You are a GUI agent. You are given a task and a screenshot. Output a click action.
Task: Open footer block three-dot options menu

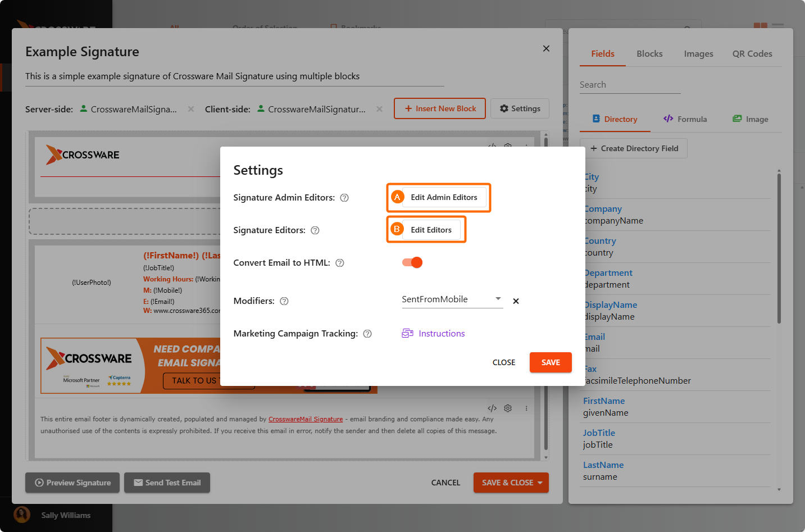[526, 408]
